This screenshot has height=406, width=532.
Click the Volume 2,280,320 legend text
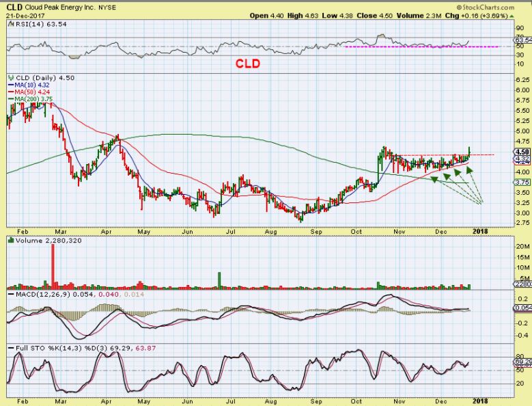[48, 241]
